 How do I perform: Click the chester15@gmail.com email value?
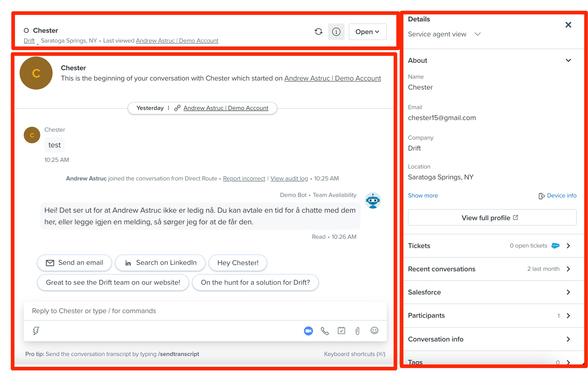coord(442,118)
